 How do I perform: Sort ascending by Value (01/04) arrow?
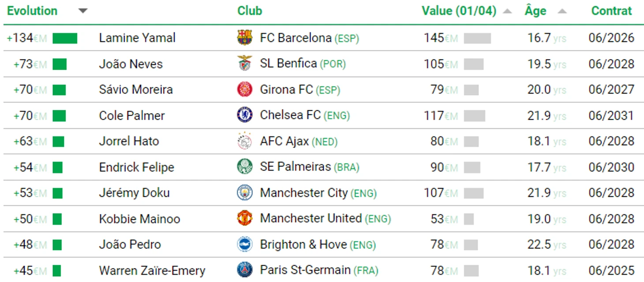click(507, 11)
